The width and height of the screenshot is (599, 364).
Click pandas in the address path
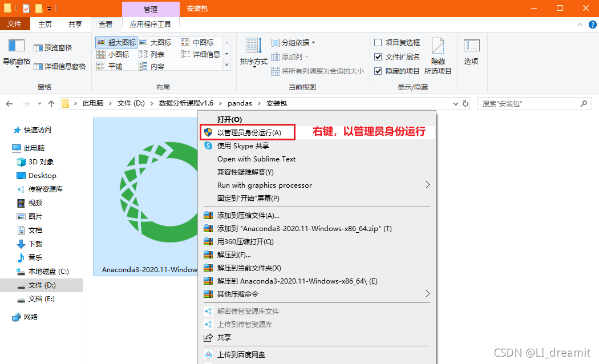pyautogui.click(x=240, y=103)
